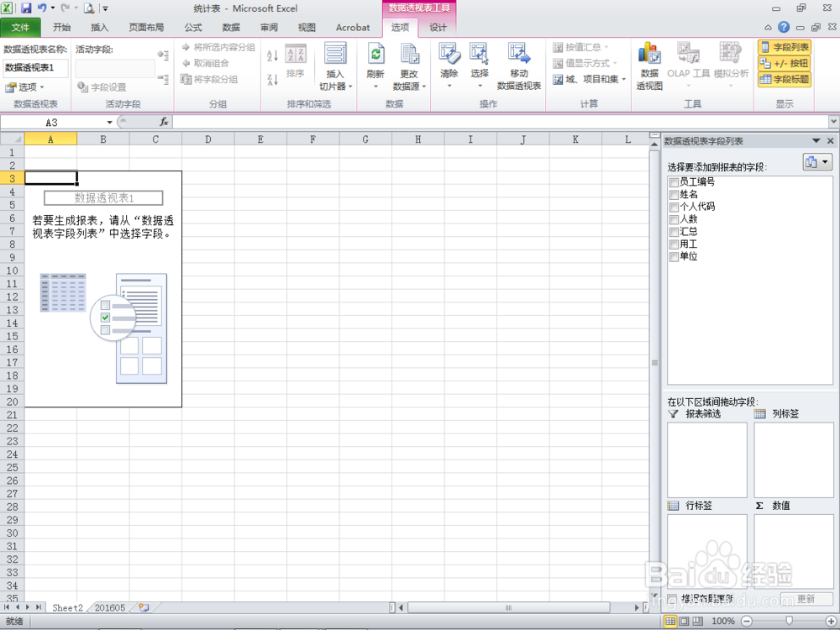Image resolution: width=840 pixels, height=630 pixels.
Task: Switch to Normal view icon in status bar
Action: click(x=669, y=621)
